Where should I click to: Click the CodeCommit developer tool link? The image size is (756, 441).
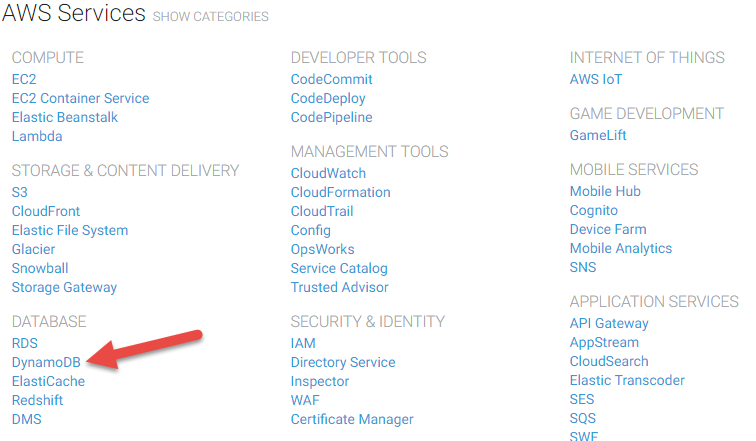[x=331, y=79]
